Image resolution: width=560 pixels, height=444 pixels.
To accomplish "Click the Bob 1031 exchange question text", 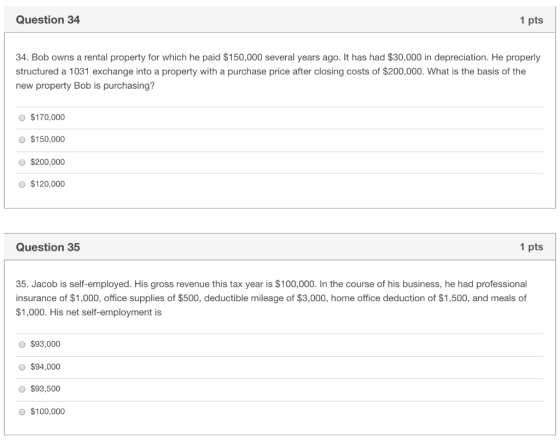I will [x=278, y=71].
